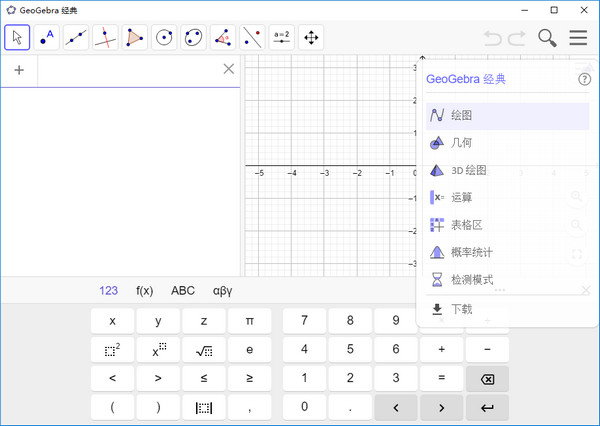Image resolution: width=600 pixels, height=426 pixels.
Task: Switch keyboard to the ABC tab
Action: (x=183, y=291)
